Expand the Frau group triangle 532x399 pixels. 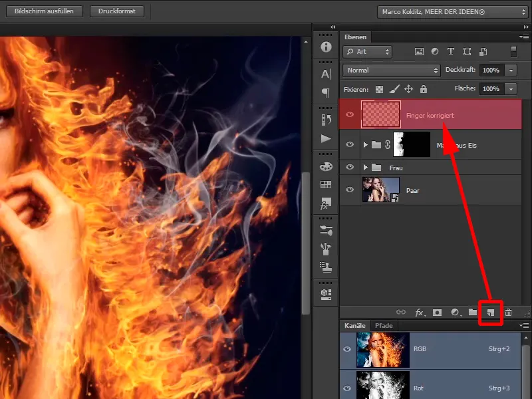365,168
